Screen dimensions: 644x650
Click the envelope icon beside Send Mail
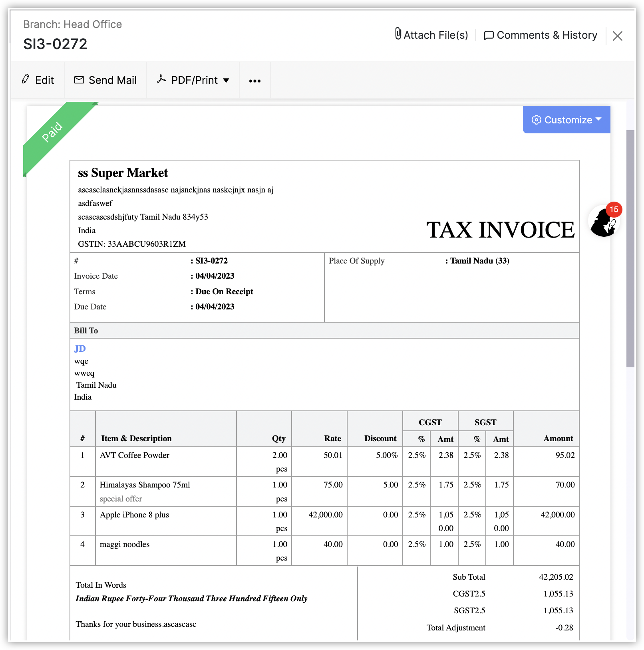79,80
